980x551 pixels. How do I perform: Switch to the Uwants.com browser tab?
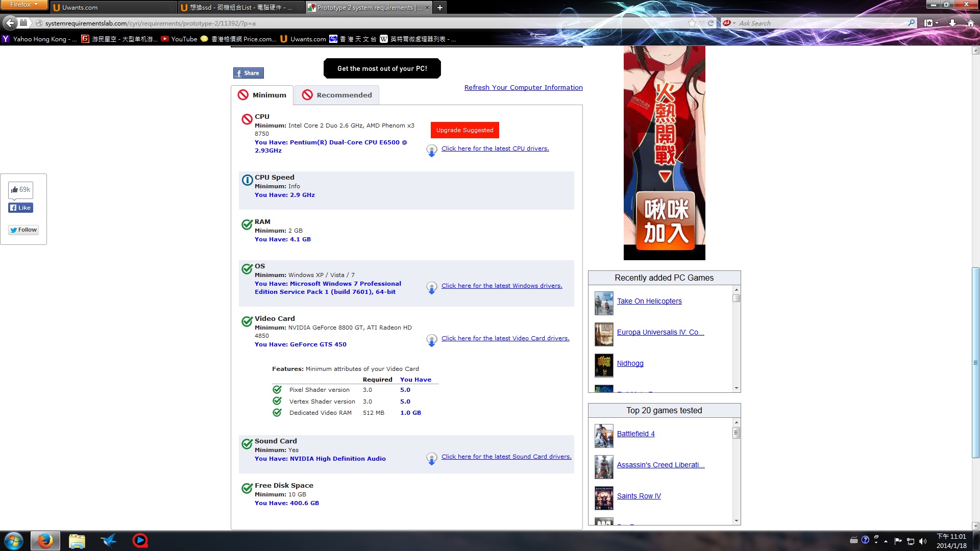click(x=113, y=8)
